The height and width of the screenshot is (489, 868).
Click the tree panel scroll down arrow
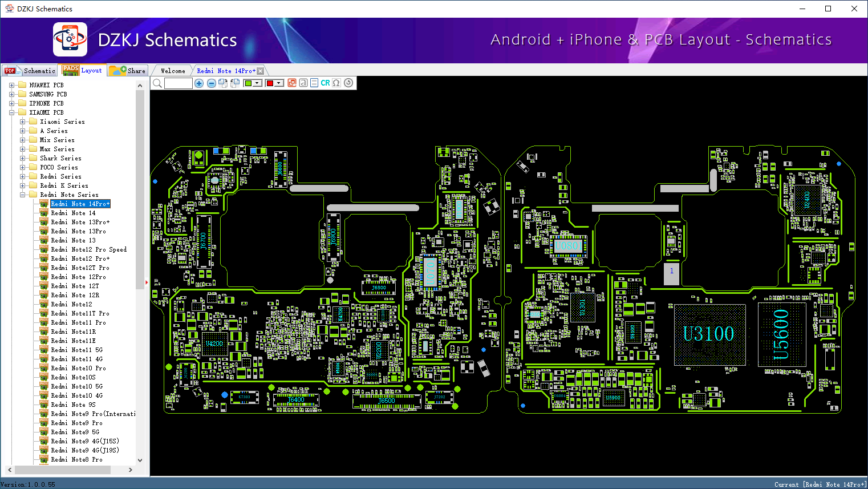[140, 460]
